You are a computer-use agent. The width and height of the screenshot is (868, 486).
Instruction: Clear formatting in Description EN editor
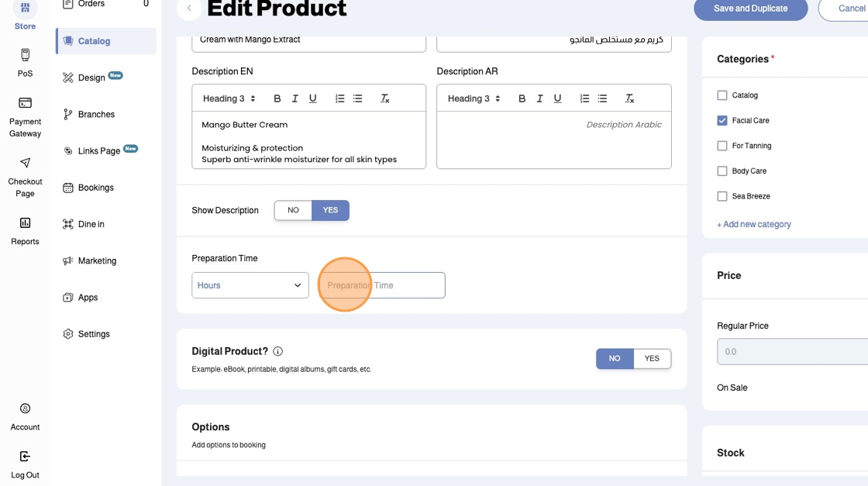pos(384,98)
